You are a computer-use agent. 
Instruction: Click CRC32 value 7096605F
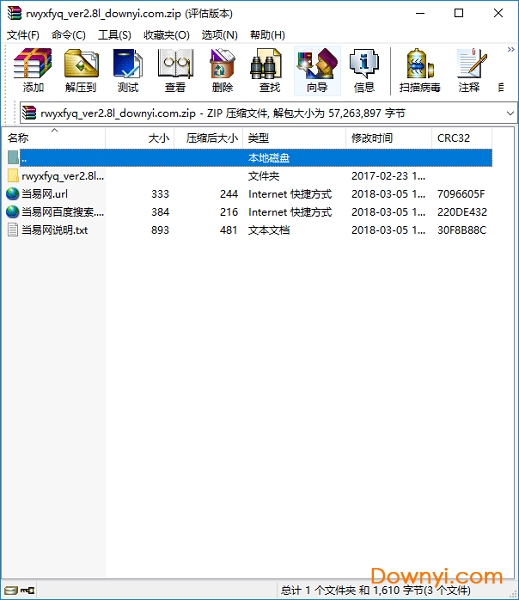pos(461,194)
